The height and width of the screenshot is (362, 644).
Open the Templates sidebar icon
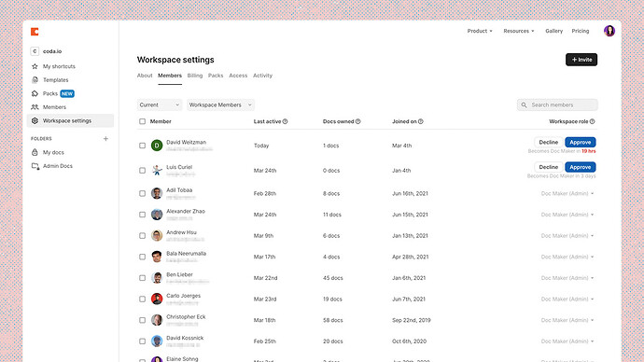click(x=35, y=80)
